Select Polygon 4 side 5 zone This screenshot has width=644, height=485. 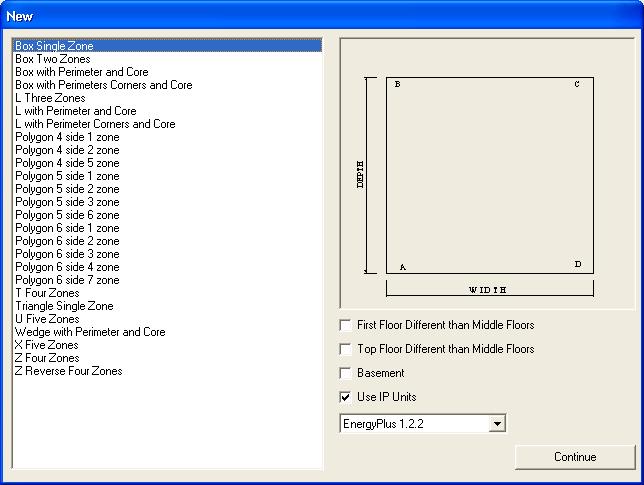[168, 163]
